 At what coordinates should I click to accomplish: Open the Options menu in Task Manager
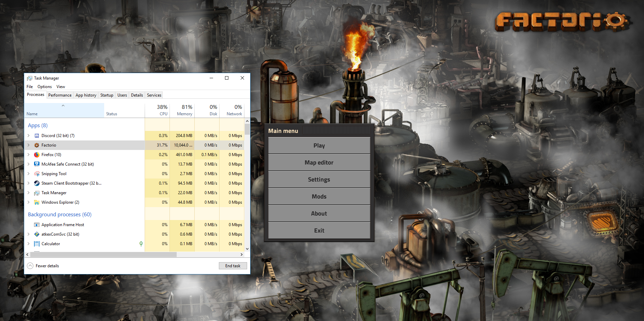pos(45,87)
